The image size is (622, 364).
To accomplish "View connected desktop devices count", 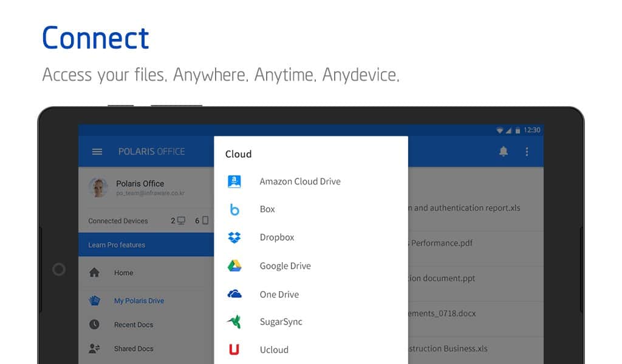I will (178, 221).
